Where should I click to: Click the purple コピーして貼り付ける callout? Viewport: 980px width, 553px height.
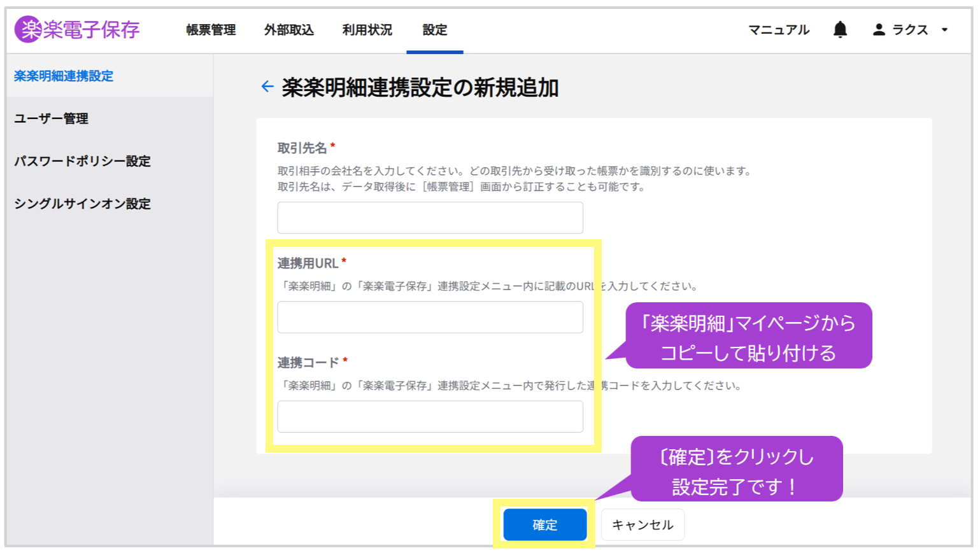pyautogui.click(x=748, y=336)
